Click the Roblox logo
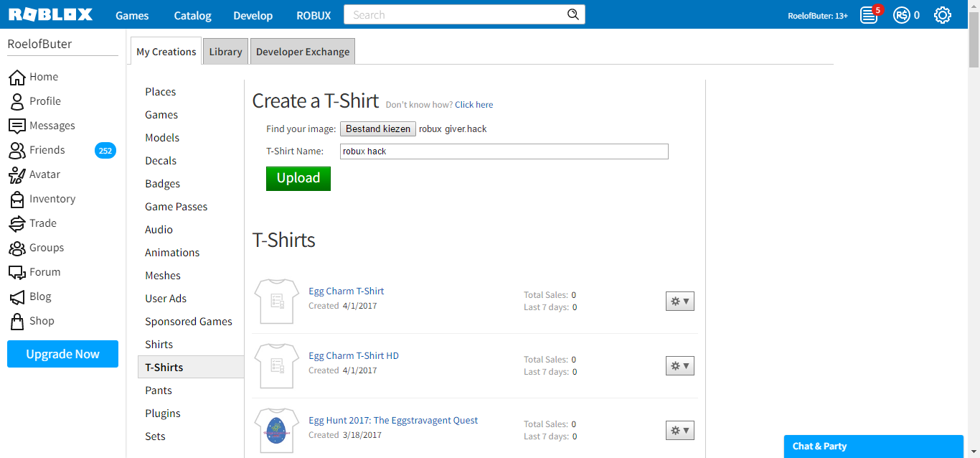 pyautogui.click(x=50, y=14)
